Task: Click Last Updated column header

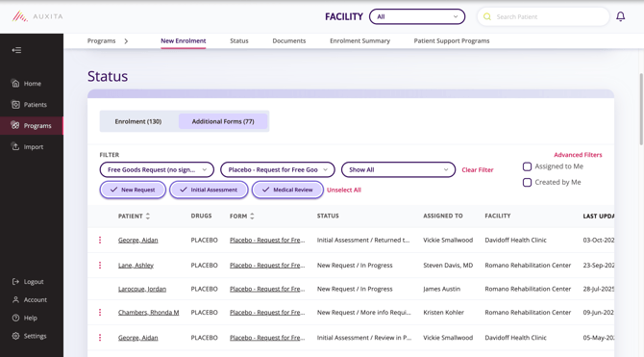Action: tap(599, 216)
